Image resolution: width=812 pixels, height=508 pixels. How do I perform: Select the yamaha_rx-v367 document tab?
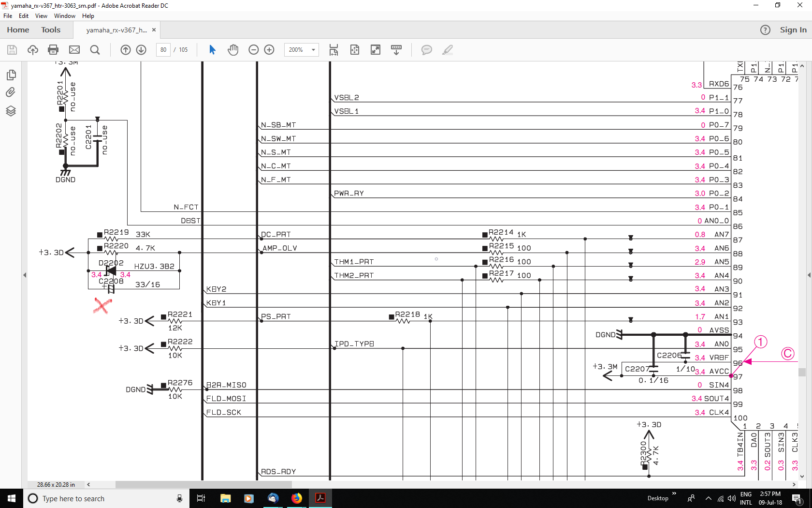pos(116,30)
